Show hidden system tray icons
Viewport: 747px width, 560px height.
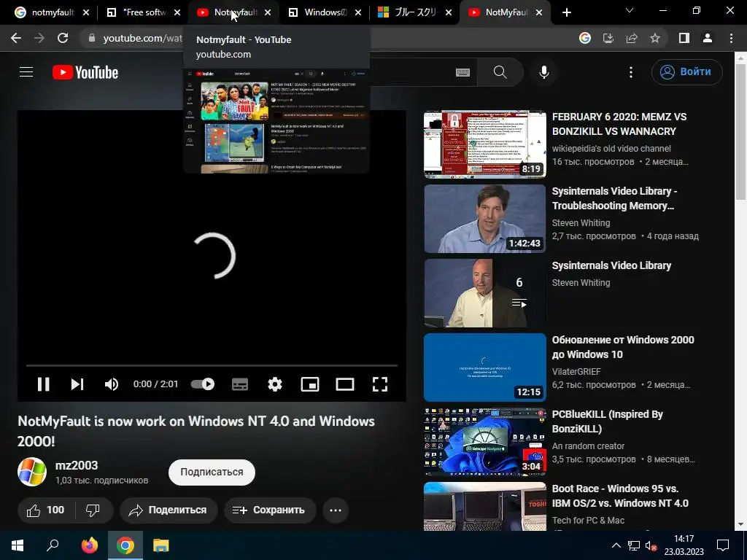[616, 545]
